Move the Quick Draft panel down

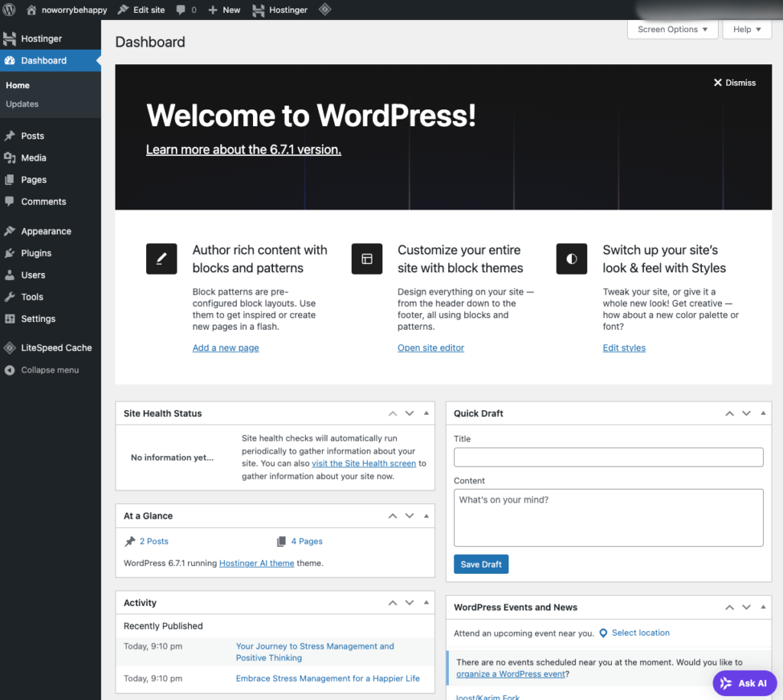(746, 413)
